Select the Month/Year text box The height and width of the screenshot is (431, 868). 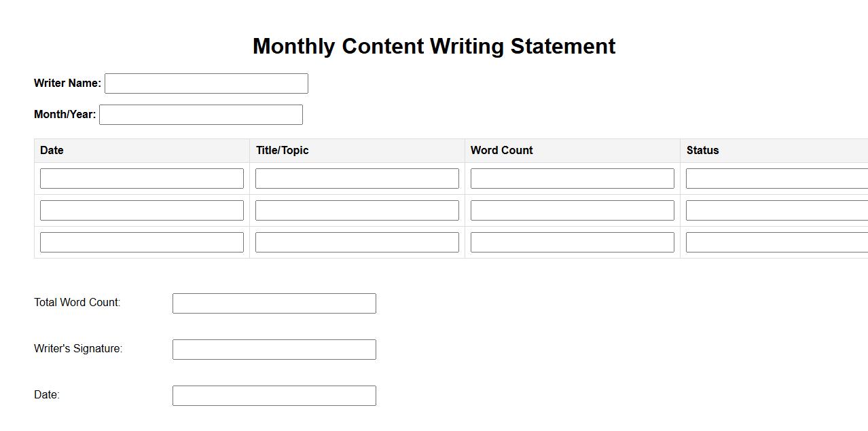point(200,115)
